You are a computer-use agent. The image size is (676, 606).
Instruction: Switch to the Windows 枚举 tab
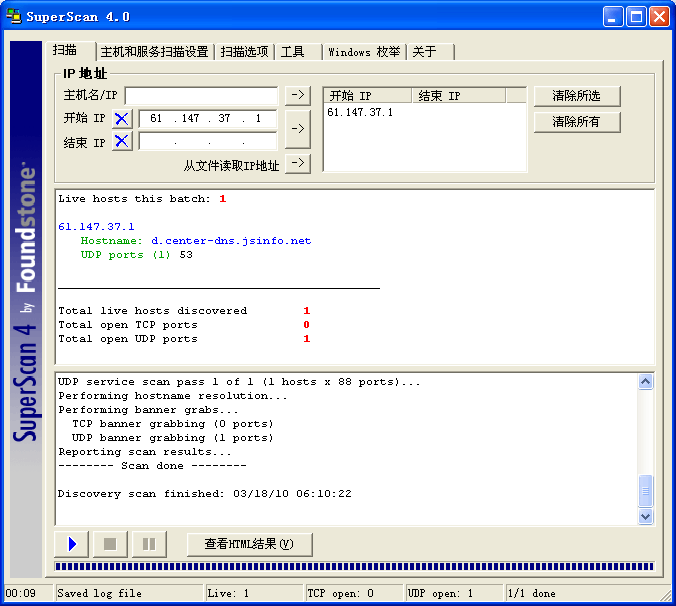click(x=362, y=52)
